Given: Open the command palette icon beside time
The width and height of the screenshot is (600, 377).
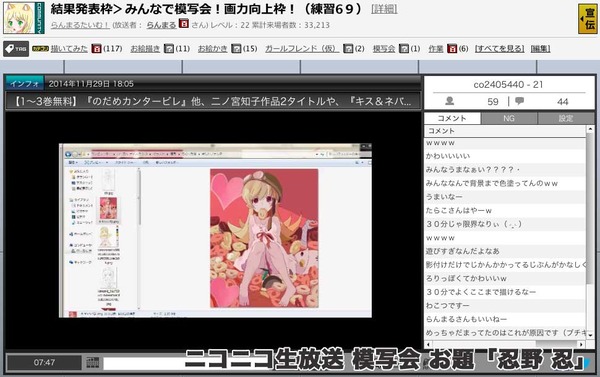Looking at the screenshot, I should pos(93,362).
